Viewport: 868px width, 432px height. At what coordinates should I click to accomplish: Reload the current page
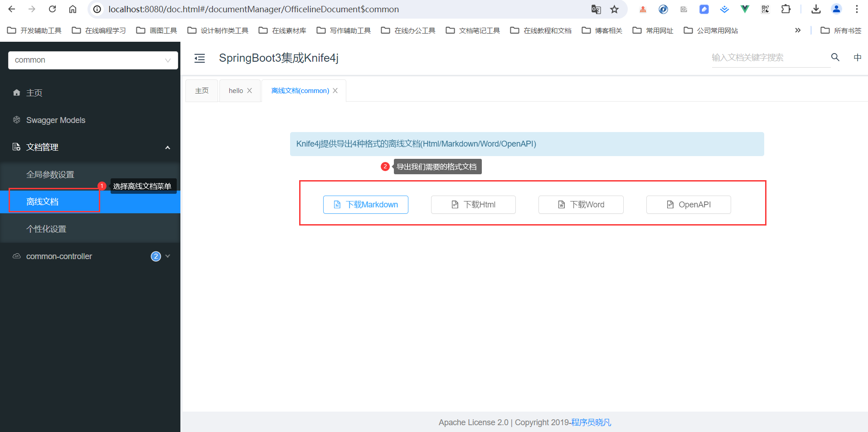(52, 9)
